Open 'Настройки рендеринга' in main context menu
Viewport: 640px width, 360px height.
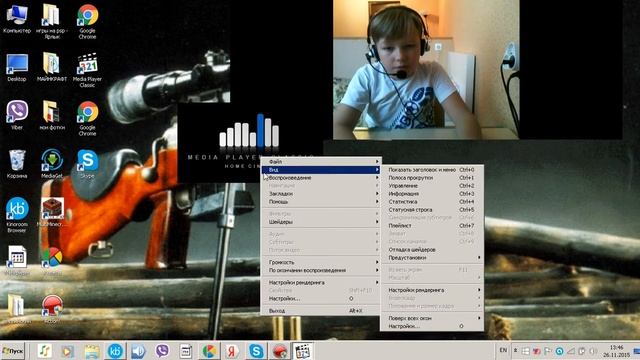tap(321, 282)
